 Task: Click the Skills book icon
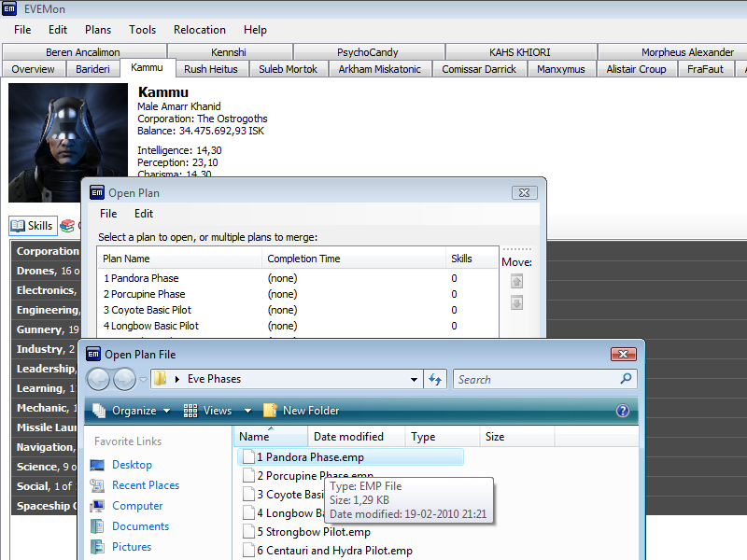coord(18,226)
